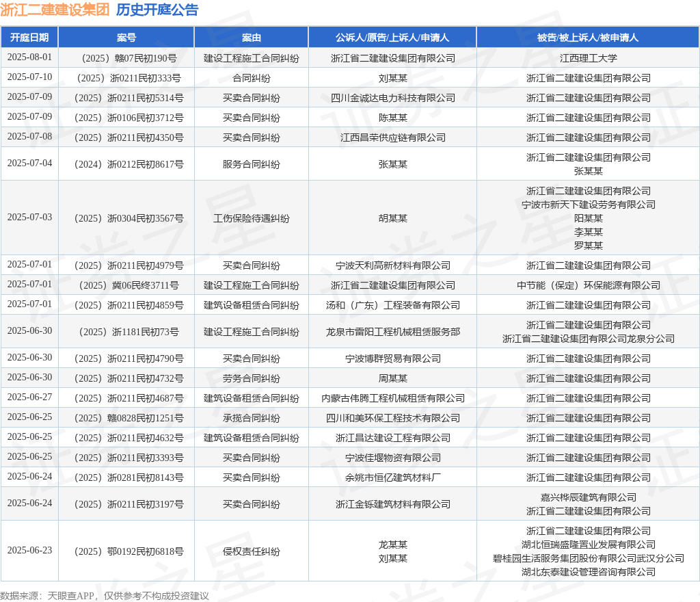Click plaintiff 宁波博群贸易有限公司
This screenshot has width=700, height=602.
(393, 358)
